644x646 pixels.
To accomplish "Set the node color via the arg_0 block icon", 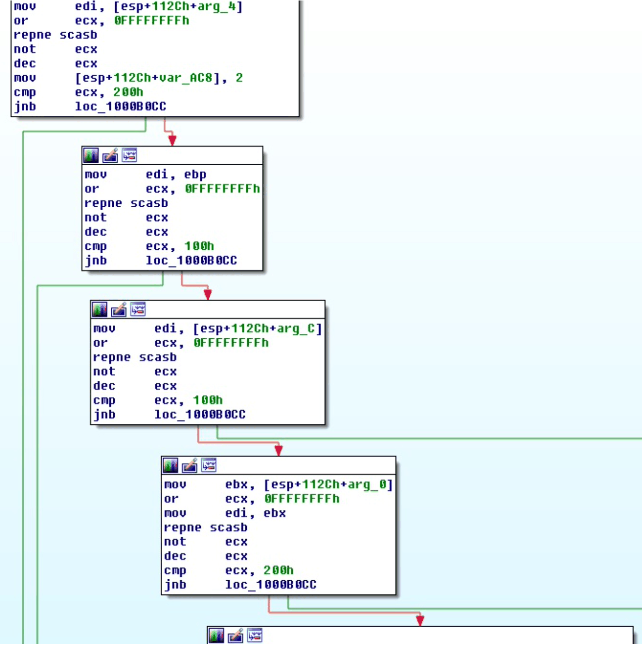I will (170, 465).
